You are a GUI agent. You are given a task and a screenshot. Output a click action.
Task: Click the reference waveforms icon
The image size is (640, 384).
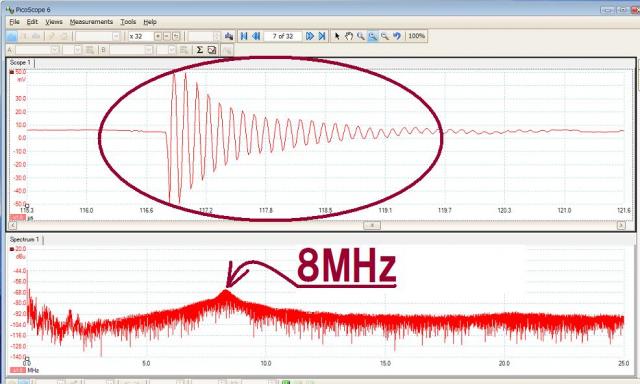click(212, 50)
